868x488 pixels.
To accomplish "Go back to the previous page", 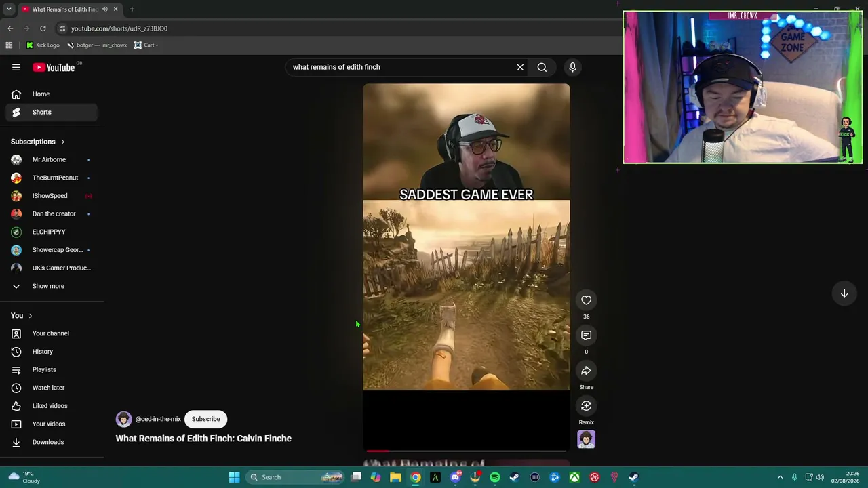I will click(10, 28).
